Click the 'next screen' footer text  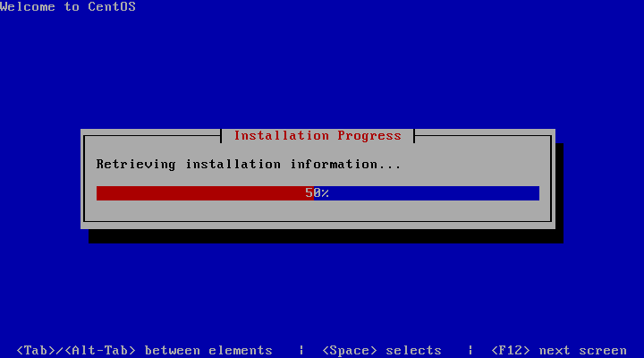[583, 350]
